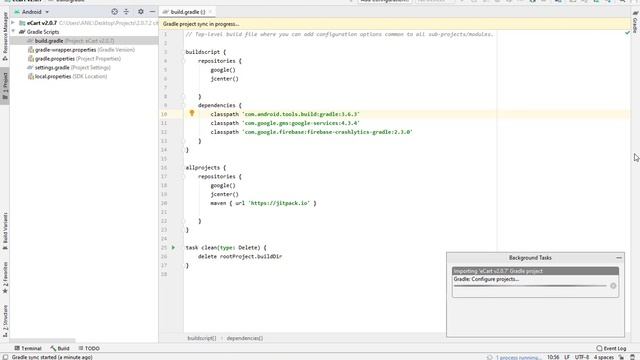Collapse the Gradle Scripts node
This screenshot has width=640, height=360.
pyautogui.click(x=13, y=31)
